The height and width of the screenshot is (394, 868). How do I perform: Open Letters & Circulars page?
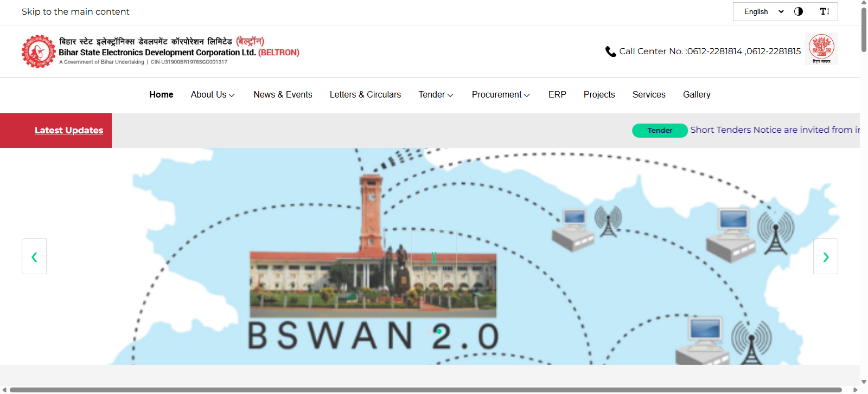point(365,94)
